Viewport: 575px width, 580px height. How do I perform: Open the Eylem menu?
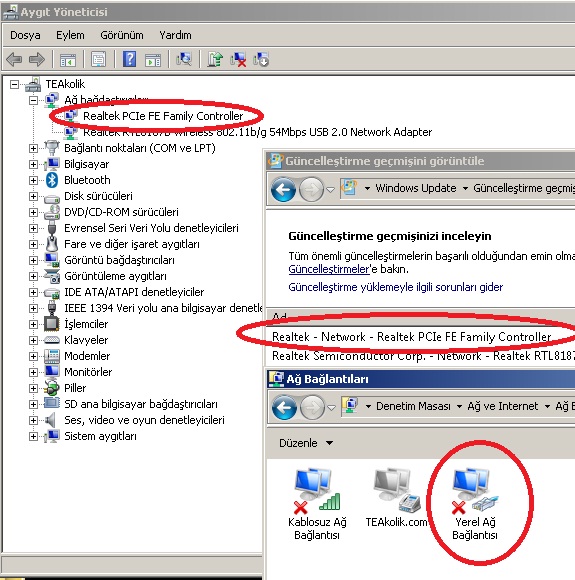click(70, 35)
